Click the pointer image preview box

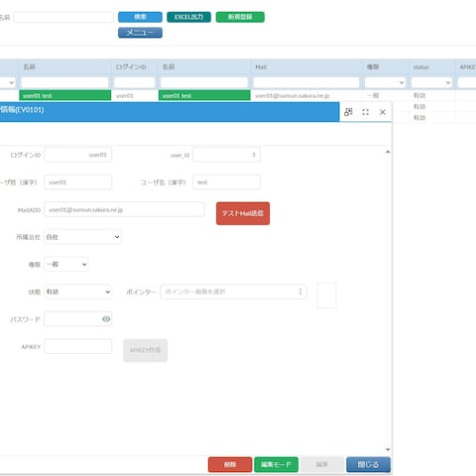pyautogui.click(x=326, y=296)
